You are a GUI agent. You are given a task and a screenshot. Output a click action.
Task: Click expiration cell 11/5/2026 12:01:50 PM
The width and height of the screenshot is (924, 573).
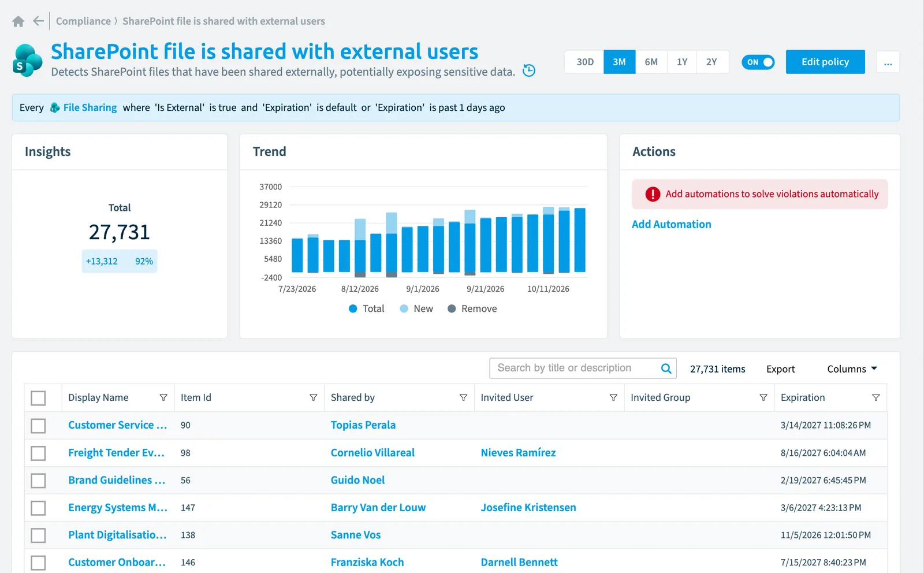pos(826,535)
